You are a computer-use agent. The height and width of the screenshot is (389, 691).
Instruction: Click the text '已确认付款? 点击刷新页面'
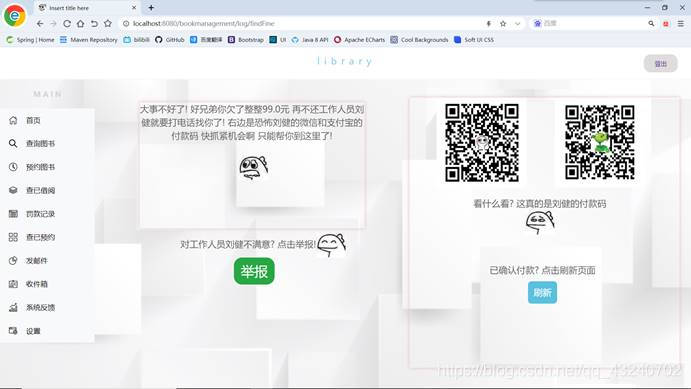pos(542,270)
